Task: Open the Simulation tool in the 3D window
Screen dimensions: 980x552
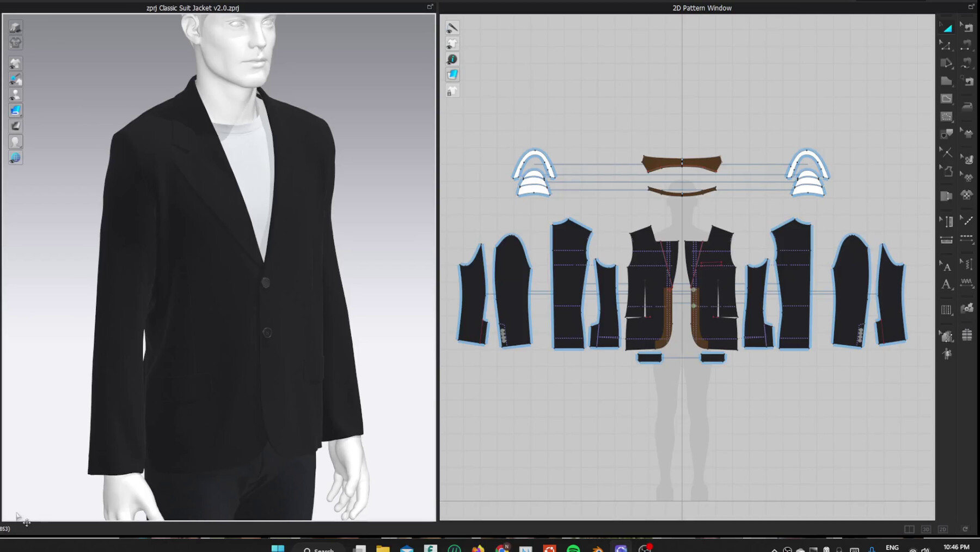Action: pos(15,27)
